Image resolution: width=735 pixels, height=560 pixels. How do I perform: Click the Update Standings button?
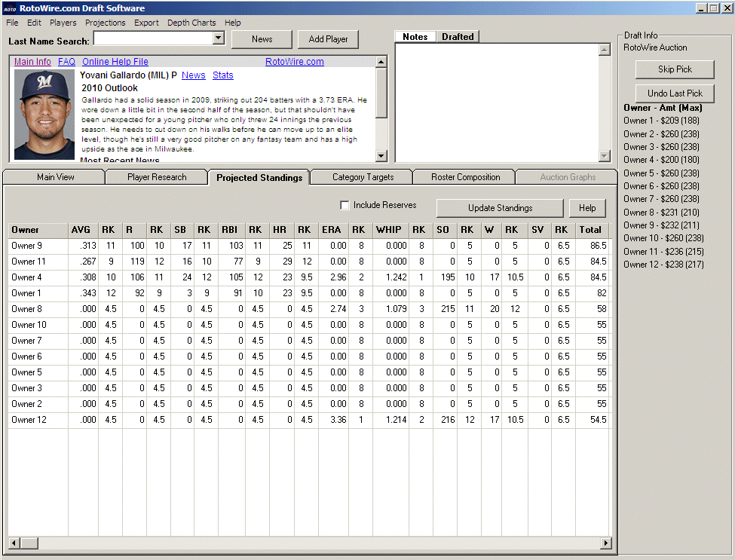(500, 208)
